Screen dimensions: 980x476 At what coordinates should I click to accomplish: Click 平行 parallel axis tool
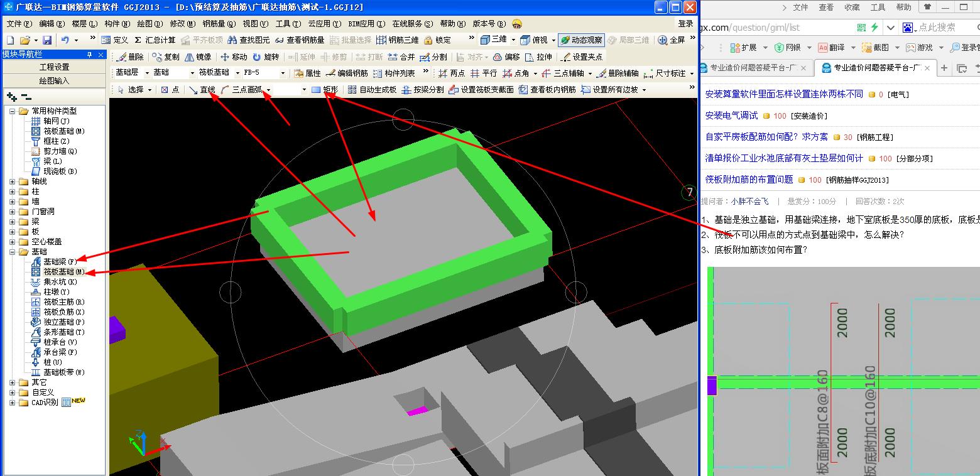point(484,73)
